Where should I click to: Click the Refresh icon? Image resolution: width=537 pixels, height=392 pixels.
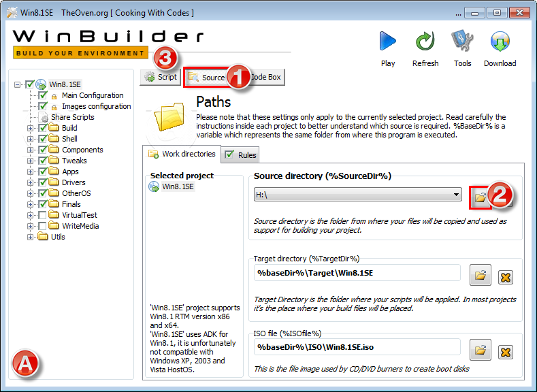425,42
